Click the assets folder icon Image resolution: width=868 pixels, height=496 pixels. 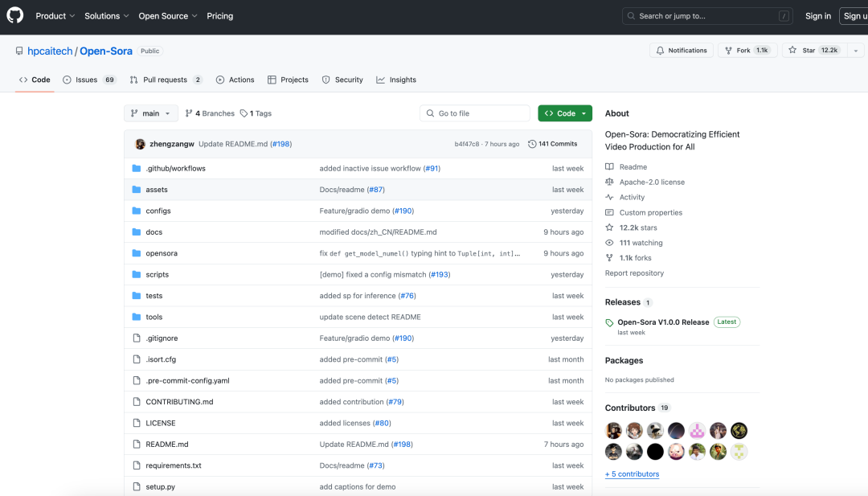(137, 190)
